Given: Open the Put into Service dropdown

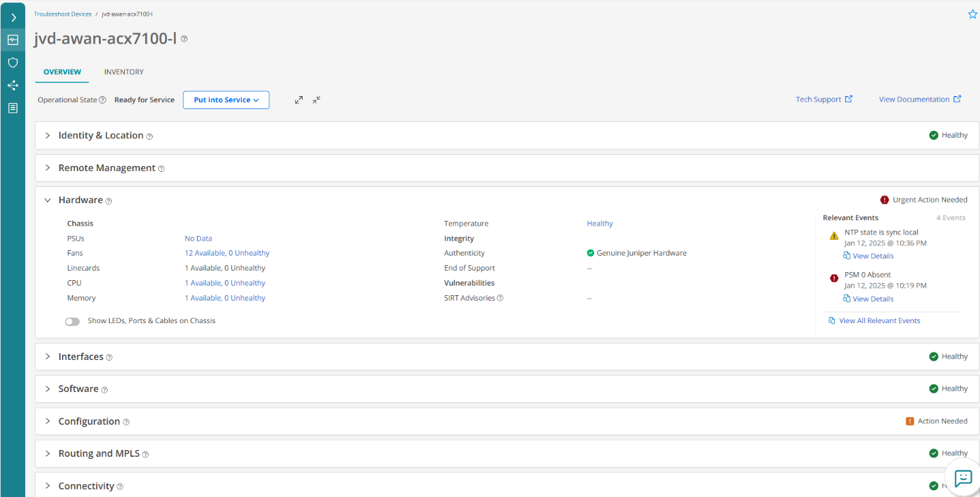Looking at the screenshot, I should 226,100.
